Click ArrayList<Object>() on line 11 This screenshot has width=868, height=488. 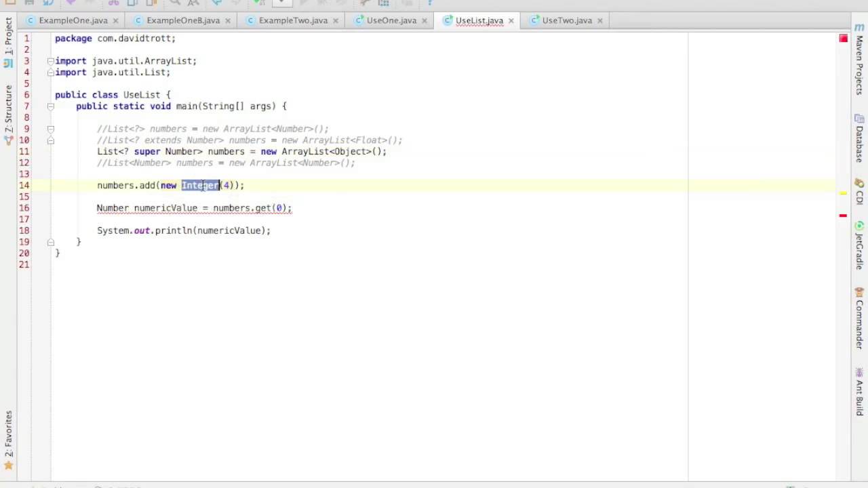(x=331, y=151)
